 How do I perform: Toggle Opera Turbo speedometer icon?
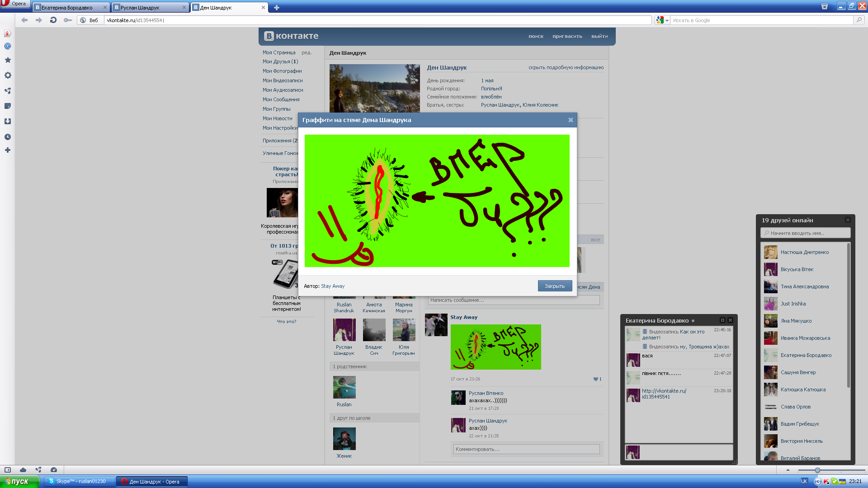[54, 470]
